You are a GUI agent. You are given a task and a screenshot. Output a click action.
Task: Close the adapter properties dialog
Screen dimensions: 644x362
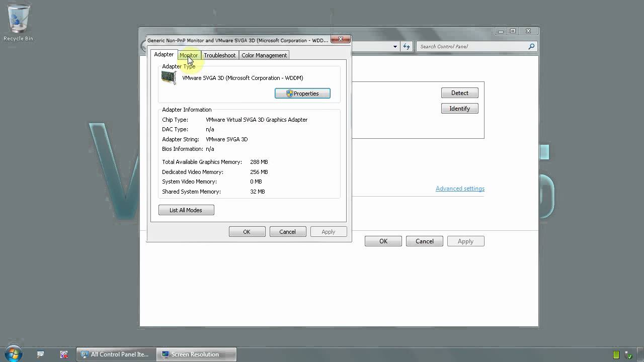coord(341,39)
